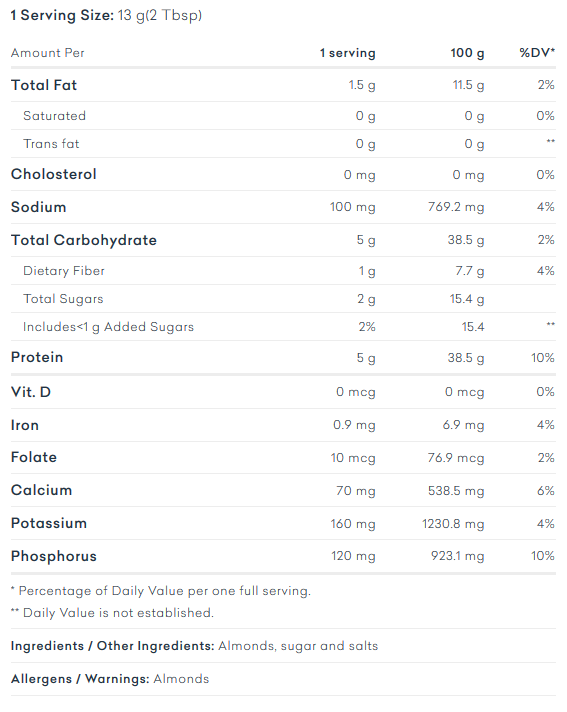Select the 100 g column header
The image size is (567, 712).
pyautogui.click(x=467, y=53)
